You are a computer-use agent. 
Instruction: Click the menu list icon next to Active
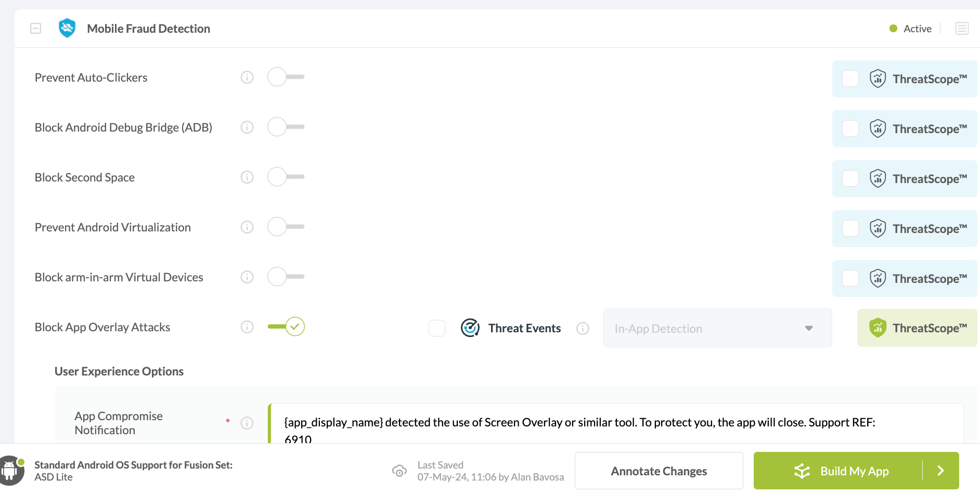tap(962, 29)
